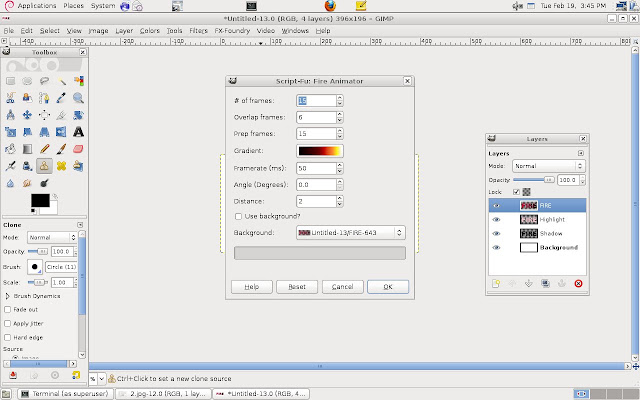
Task: Select the Paintbrush tool
Action: point(61,149)
